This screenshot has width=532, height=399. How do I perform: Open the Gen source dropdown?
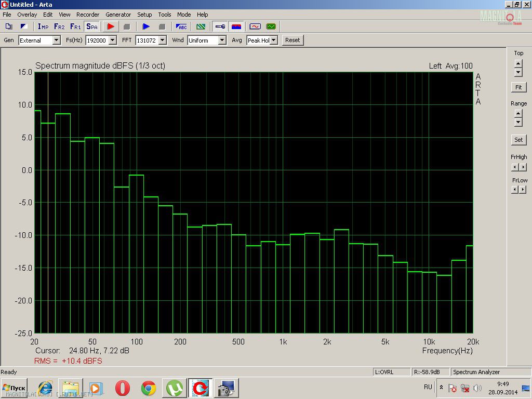[56, 41]
